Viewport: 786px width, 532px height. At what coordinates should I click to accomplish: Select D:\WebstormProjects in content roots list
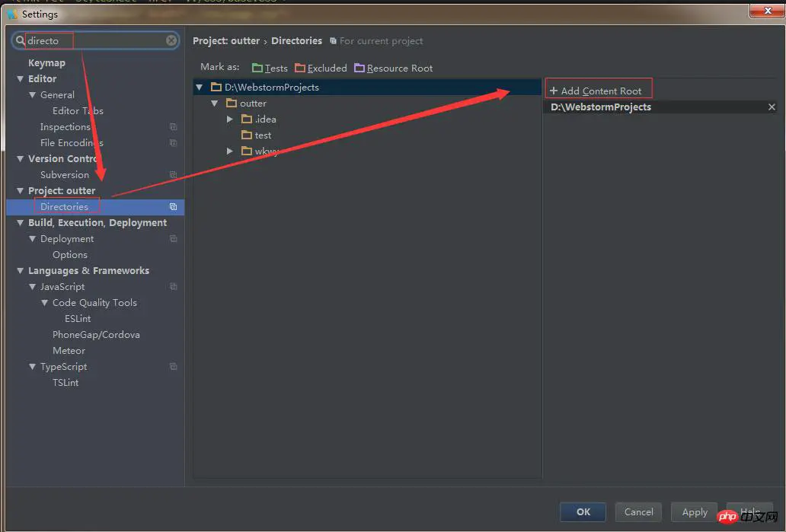pyautogui.click(x=600, y=107)
